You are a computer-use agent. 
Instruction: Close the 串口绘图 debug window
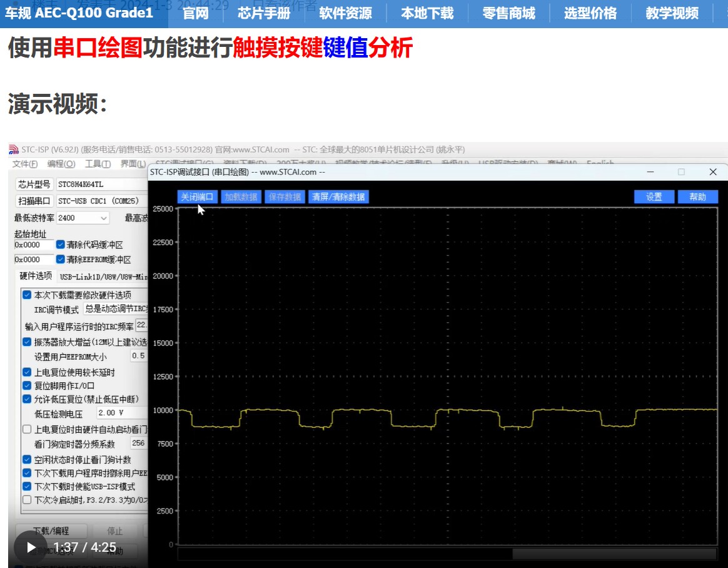(713, 172)
